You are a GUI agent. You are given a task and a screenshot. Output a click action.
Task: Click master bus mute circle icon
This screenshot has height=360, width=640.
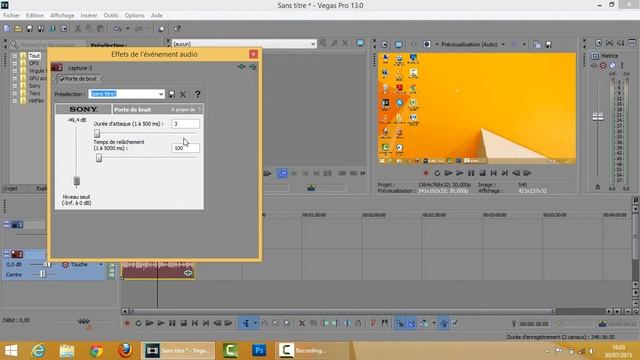point(612,65)
